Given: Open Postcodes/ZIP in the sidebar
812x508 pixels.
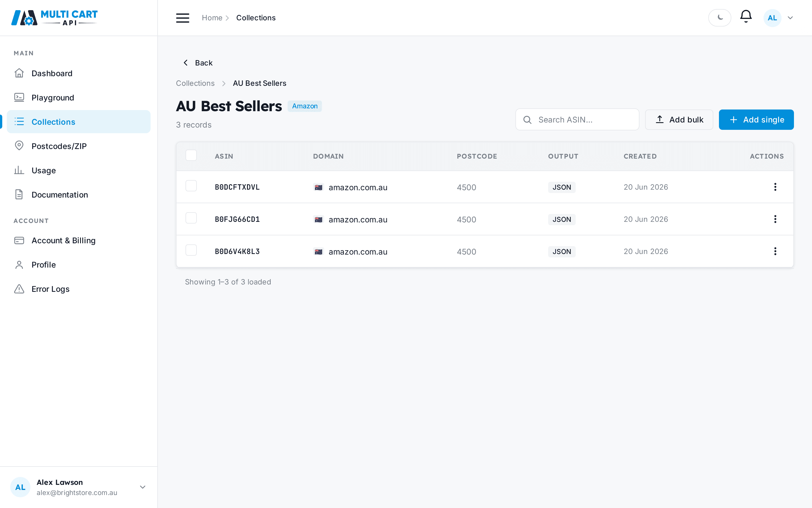Looking at the screenshot, I should (78, 146).
